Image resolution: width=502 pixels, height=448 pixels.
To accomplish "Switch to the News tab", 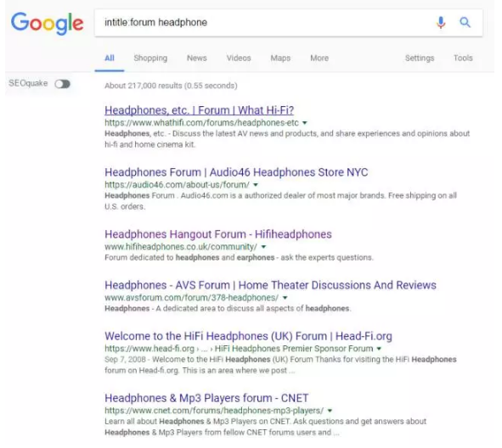I will click(x=197, y=58).
